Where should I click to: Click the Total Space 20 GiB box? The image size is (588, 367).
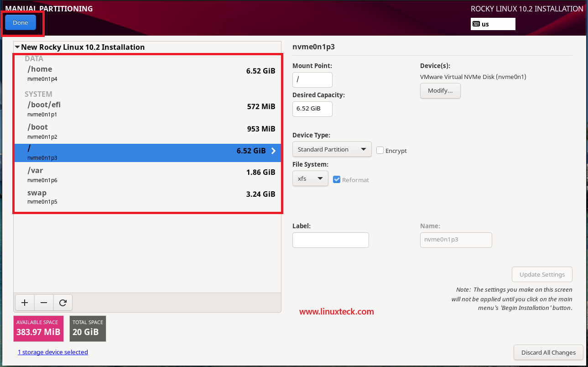[88, 329]
